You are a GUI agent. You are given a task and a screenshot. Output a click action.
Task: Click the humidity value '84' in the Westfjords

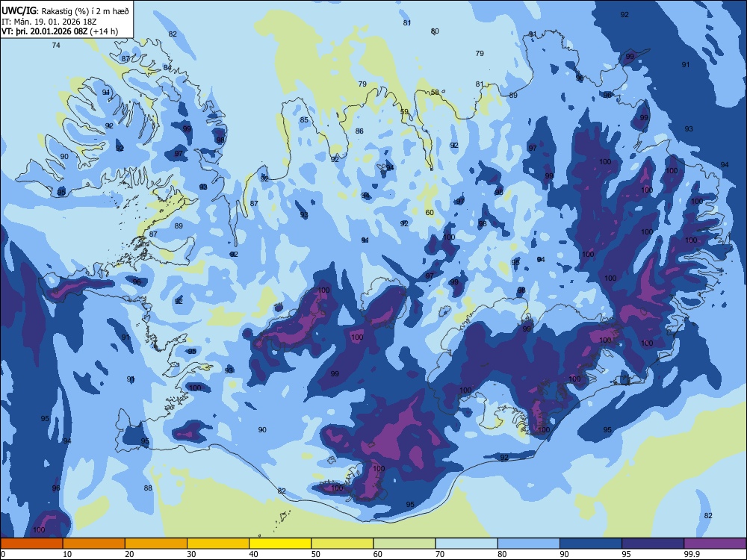point(167,68)
